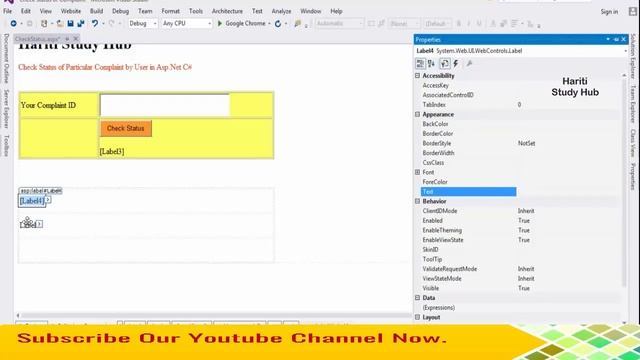The image size is (640, 360).
Task: Undo the last action in toolbar
Action: 95,24
